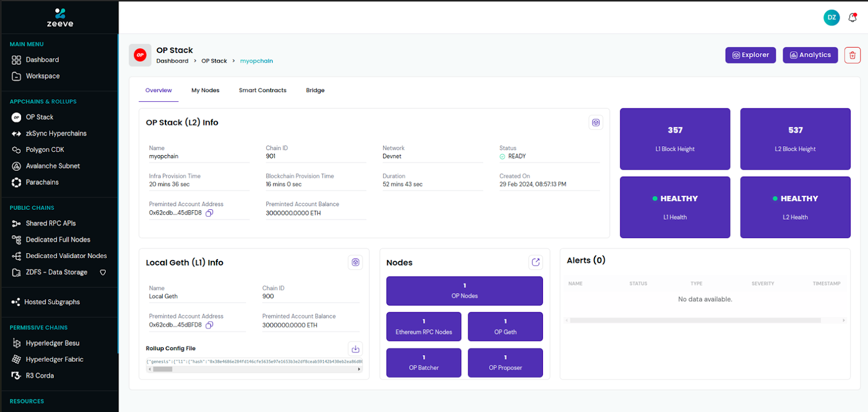The height and width of the screenshot is (412, 868).
Task: Open the Local Geth (L1) Info explorer icon
Action: (x=355, y=262)
